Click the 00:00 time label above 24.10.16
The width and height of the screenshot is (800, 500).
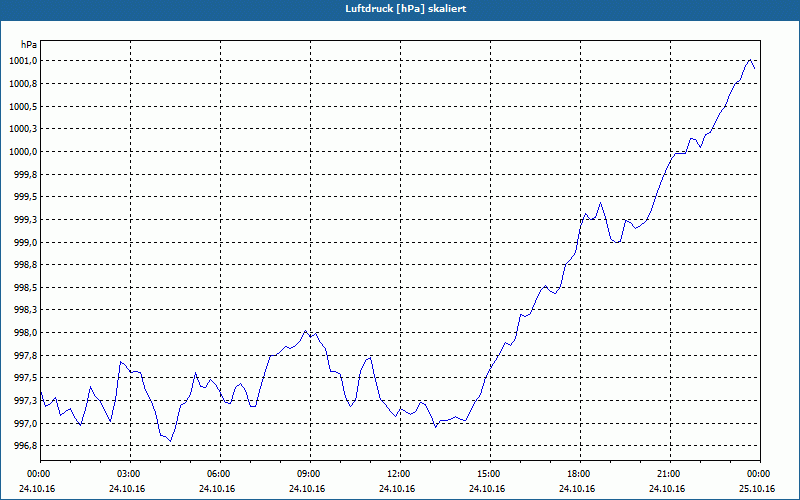coord(40,474)
